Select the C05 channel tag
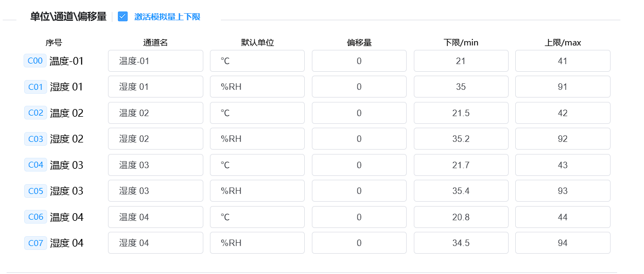 click(35, 191)
